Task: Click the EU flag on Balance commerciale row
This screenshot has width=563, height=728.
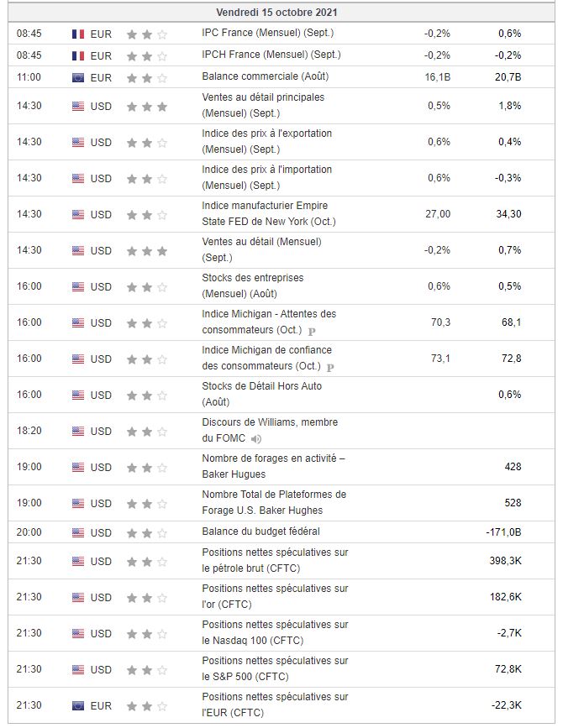Action: [x=78, y=78]
